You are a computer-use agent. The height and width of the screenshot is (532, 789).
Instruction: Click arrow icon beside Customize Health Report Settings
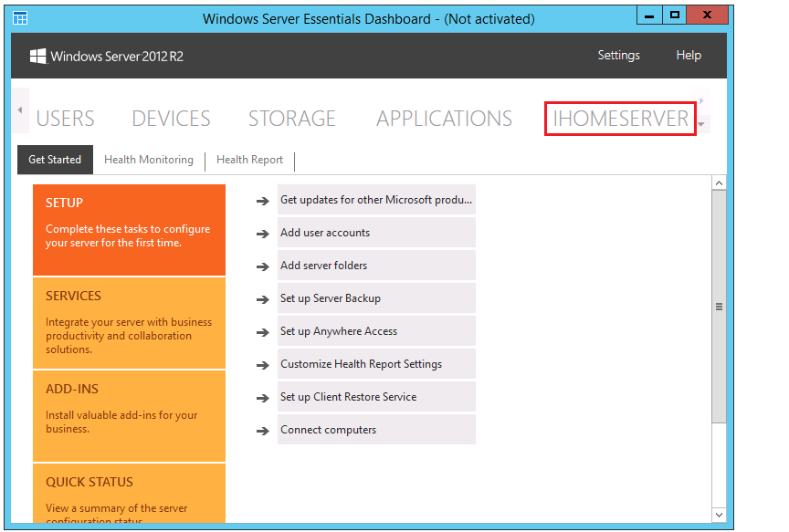[263, 365]
